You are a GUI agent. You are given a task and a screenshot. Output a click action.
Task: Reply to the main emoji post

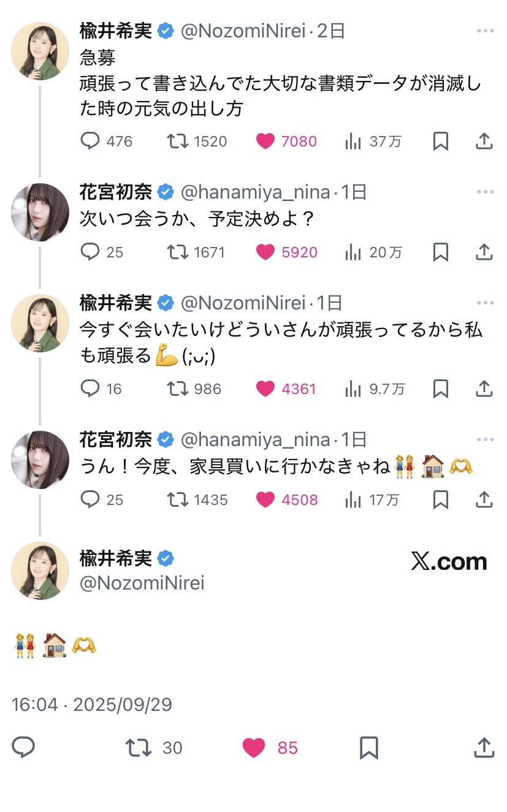pyautogui.click(x=23, y=748)
